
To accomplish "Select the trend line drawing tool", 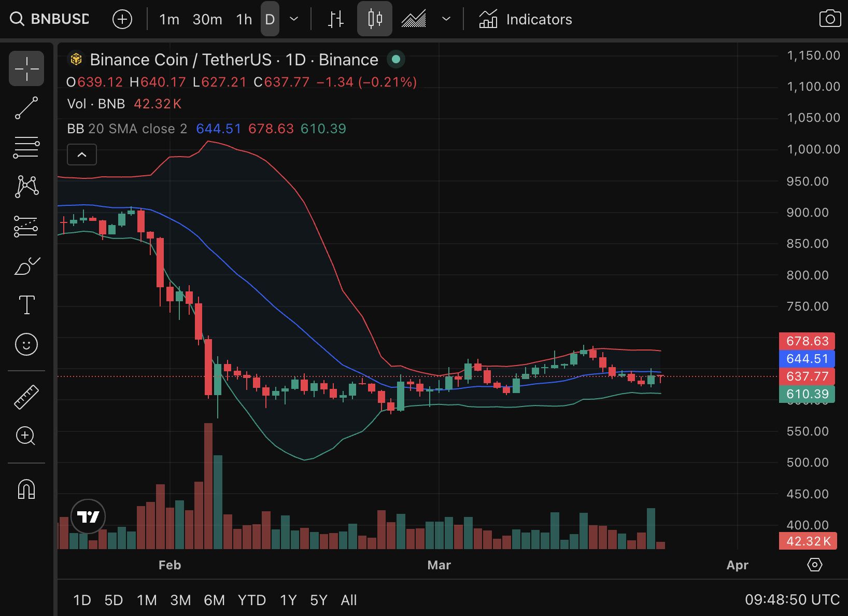I will 26,108.
